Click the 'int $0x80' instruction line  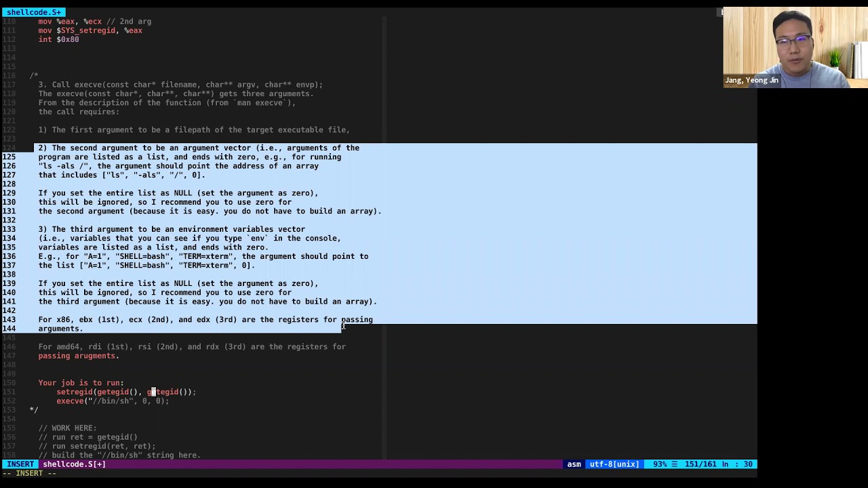pos(58,39)
